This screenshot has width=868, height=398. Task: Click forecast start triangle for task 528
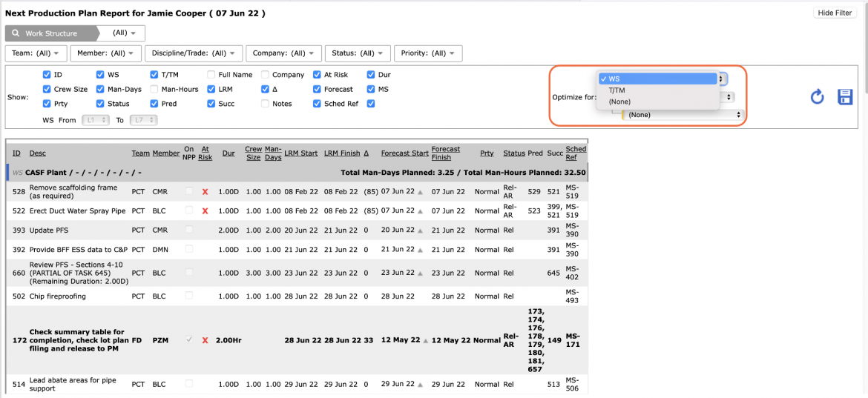pos(420,193)
